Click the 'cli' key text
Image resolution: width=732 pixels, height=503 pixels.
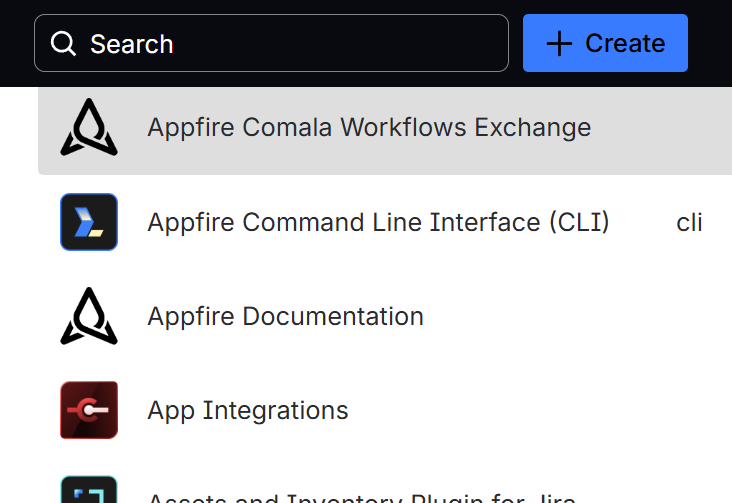689,222
